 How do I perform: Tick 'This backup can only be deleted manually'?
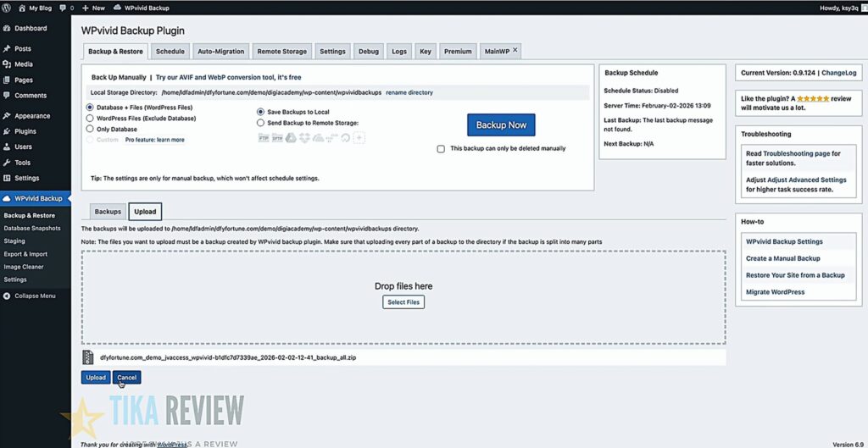441,149
